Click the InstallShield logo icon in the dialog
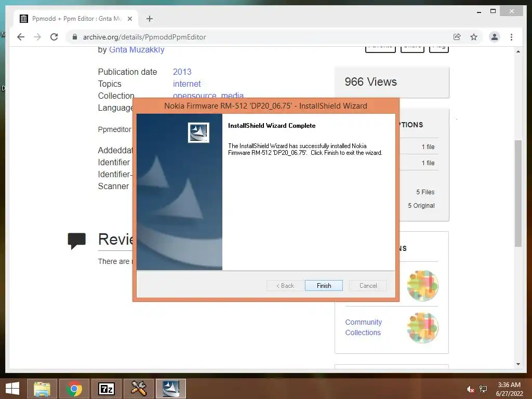532x399 pixels. click(198, 132)
